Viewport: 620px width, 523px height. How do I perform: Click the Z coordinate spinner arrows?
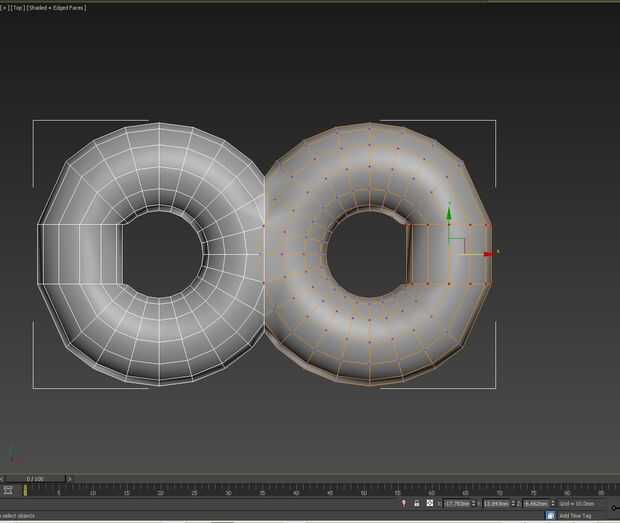pyautogui.click(x=553, y=504)
